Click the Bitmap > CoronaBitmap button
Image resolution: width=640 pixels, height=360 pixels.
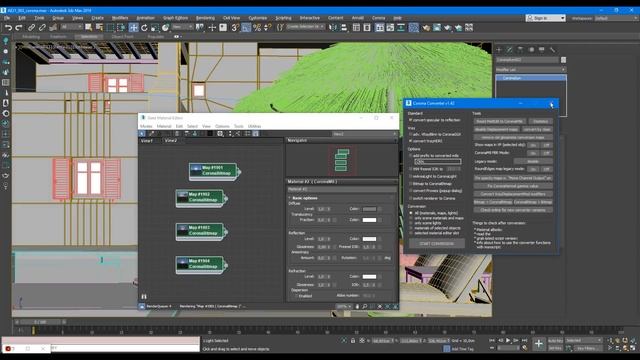click(x=493, y=202)
